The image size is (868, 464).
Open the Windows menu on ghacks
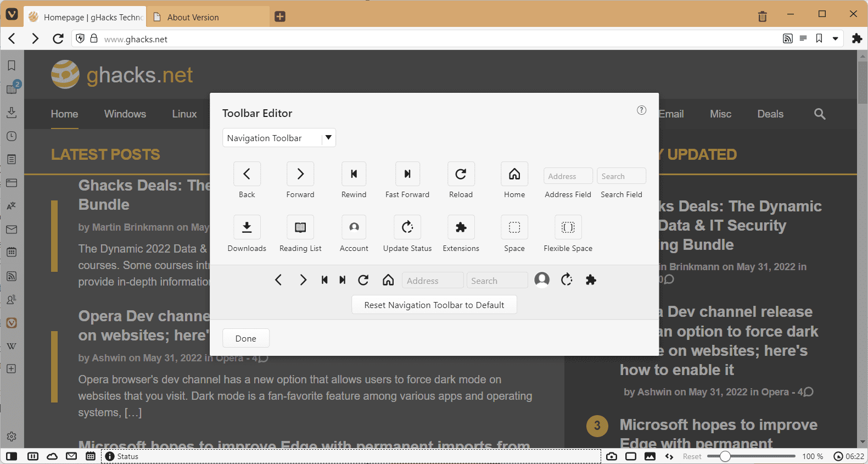pyautogui.click(x=125, y=114)
